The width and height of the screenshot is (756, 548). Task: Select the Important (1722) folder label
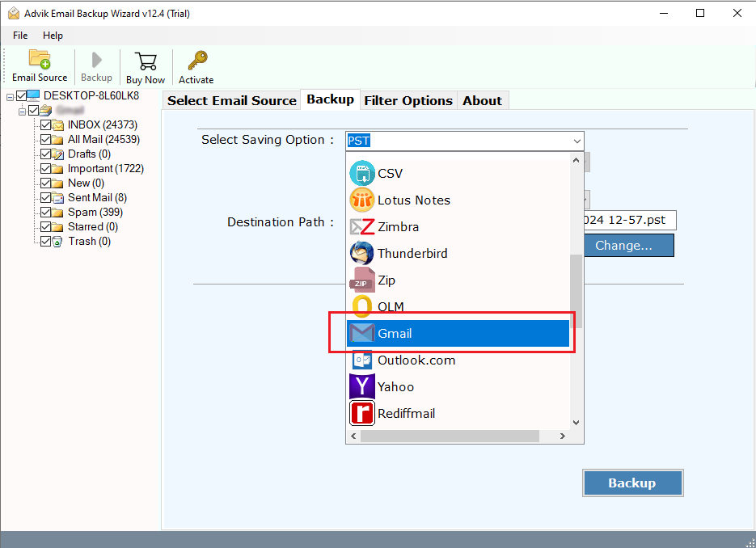tap(106, 169)
